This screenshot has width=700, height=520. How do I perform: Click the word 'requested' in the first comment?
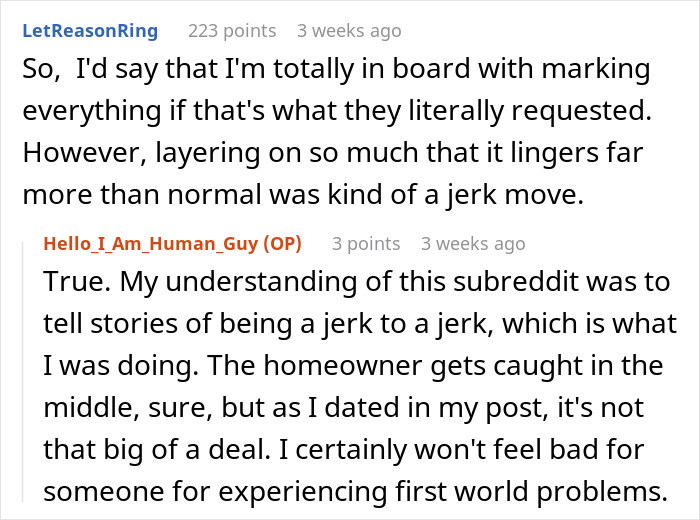[581, 111]
